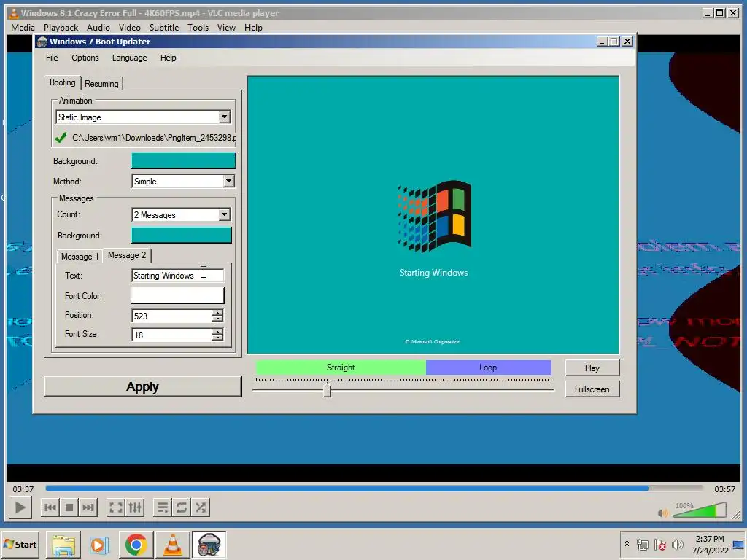Viewport: 747px width, 560px height.
Task: Toggle VLC fullscreen mode icon
Action: (116, 507)
